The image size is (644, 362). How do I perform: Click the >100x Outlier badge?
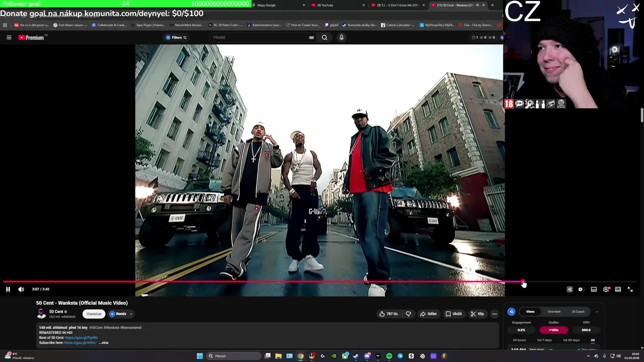tap(554, 330)
